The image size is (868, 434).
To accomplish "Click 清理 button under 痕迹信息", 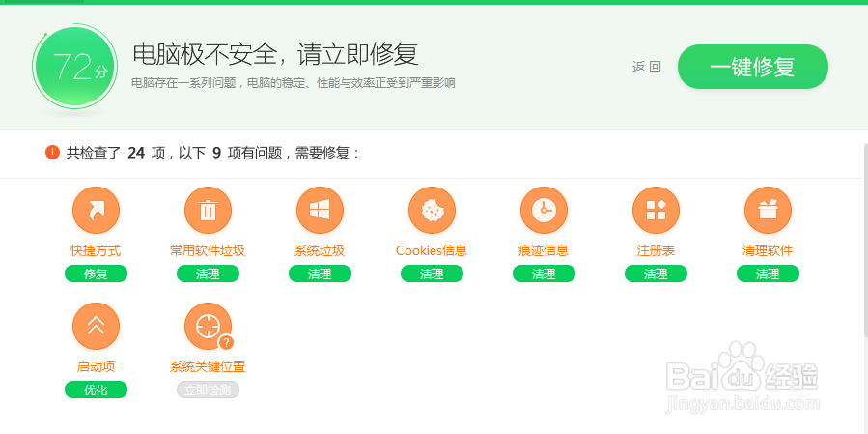I will tap(544, 274).
